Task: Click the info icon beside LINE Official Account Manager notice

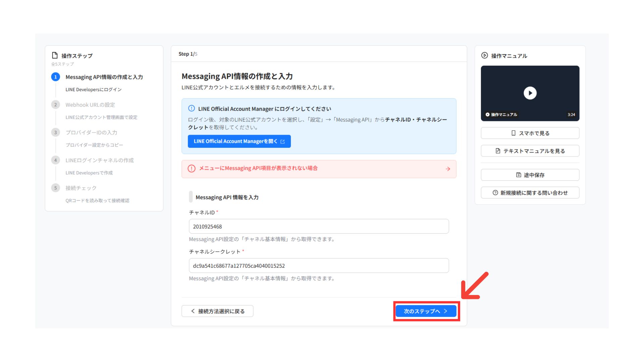Action: tap(191, 108)
